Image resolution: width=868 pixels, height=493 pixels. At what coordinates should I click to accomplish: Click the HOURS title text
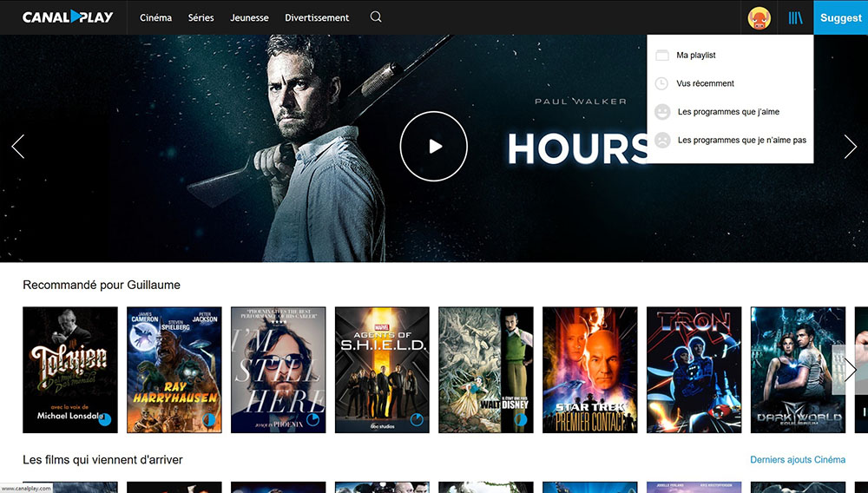pos(577,149)
